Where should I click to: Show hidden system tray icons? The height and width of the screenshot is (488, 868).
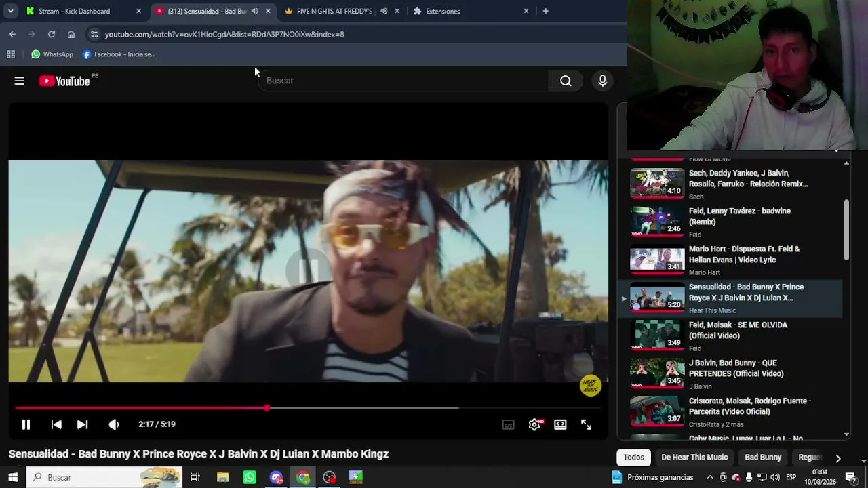(710, 477)
